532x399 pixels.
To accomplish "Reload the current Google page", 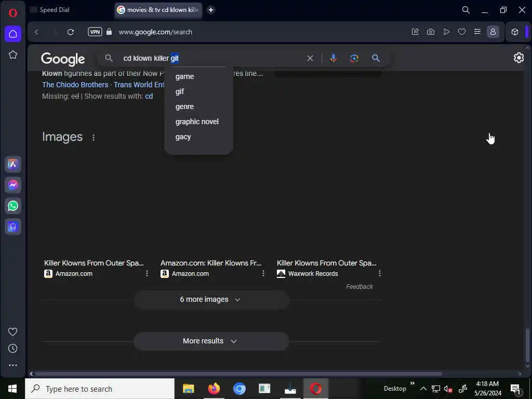I will tap(71, 32).
